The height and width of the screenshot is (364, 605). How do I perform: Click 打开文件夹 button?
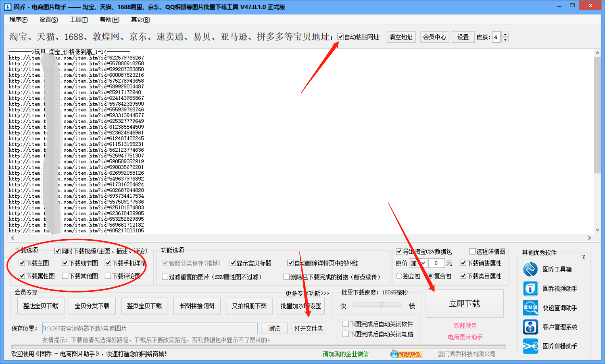click(x=309, y=328)
